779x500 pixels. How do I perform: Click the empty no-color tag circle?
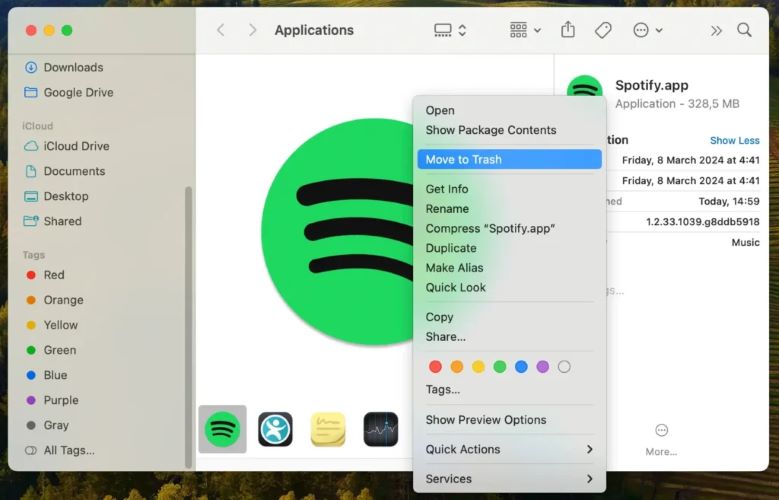coord(564,367)
